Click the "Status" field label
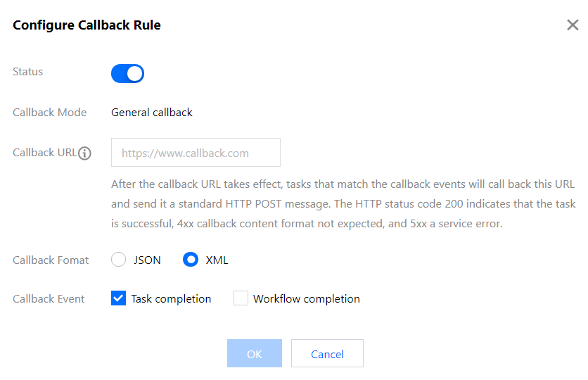Viewport: 588px width, 380px height. tap(28, 72)
